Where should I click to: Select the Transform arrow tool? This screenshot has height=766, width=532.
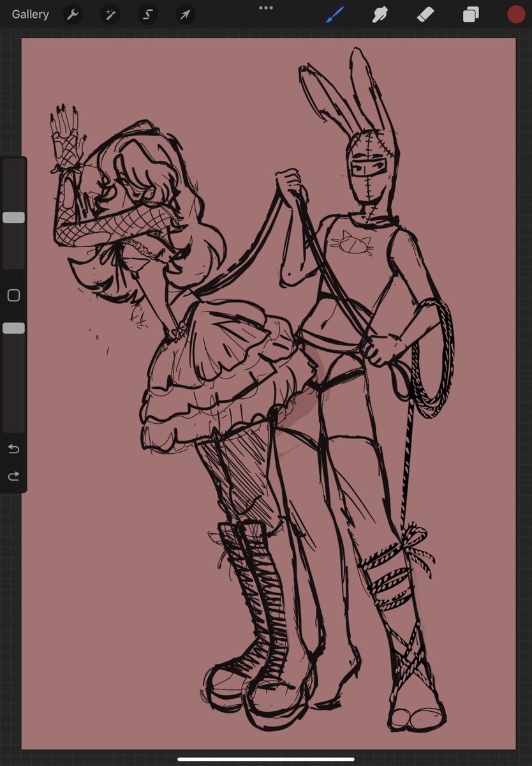point(186,14)
